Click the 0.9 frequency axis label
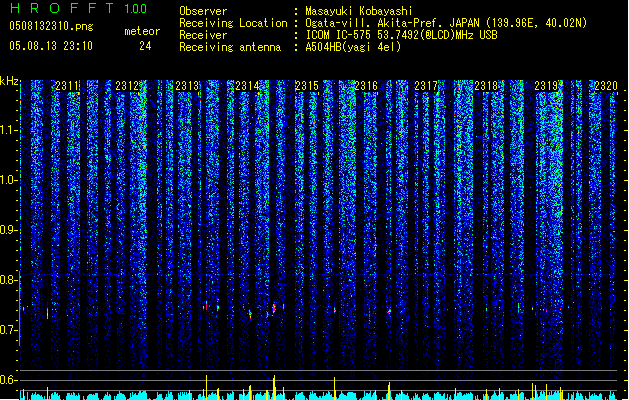 point(7,230)
